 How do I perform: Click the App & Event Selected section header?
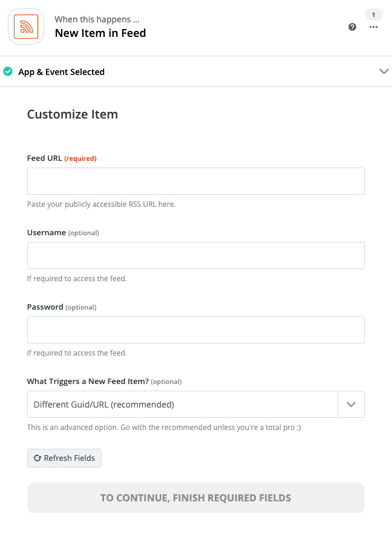point(62,72)
